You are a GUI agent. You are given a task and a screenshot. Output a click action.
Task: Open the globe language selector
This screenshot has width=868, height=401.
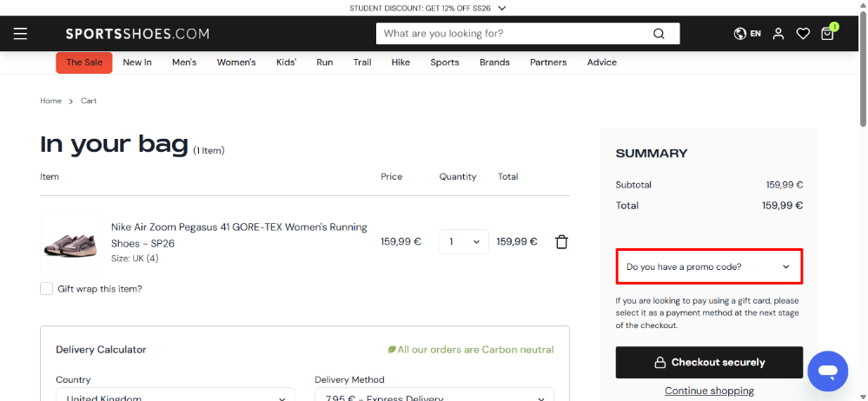pos(740,34)
